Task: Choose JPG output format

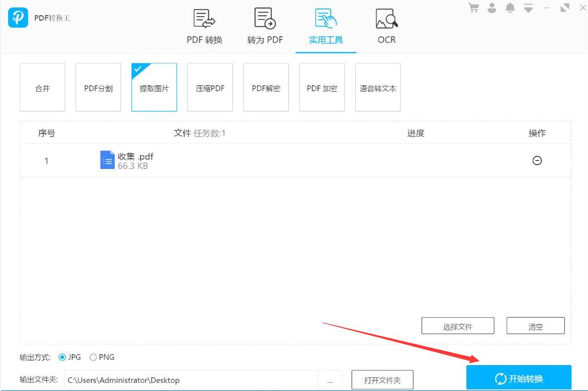Action: tap(70, 357)
